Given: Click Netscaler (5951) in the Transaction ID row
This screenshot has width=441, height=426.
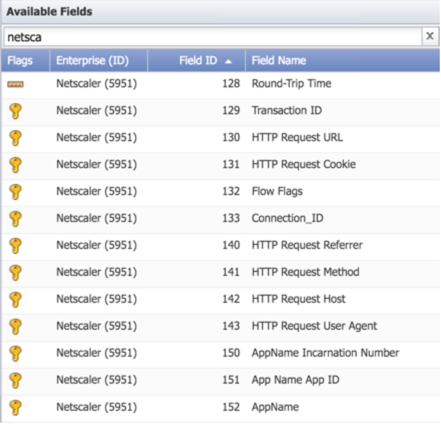Looking at the screenshot, I should pyautogui.click(x=97, y=110).
